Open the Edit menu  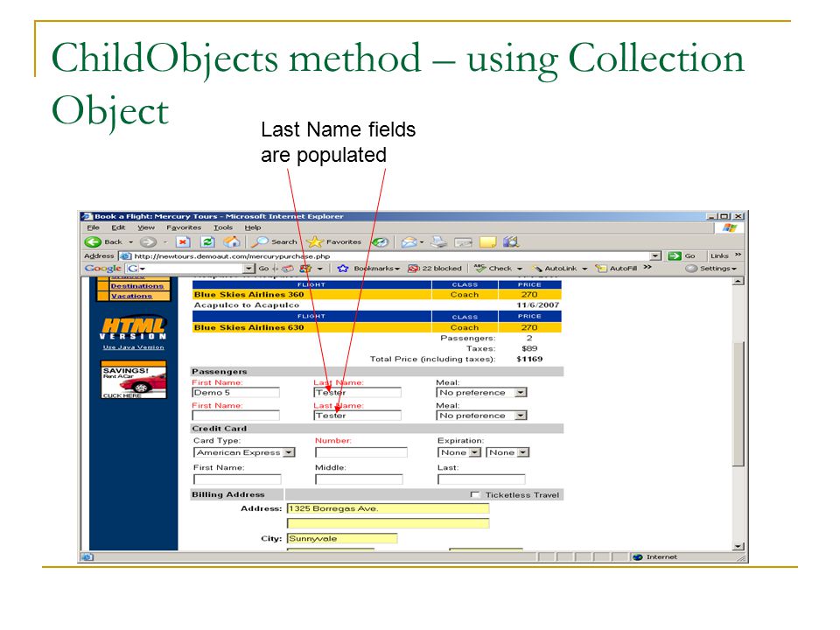click(x=118, y=227)
